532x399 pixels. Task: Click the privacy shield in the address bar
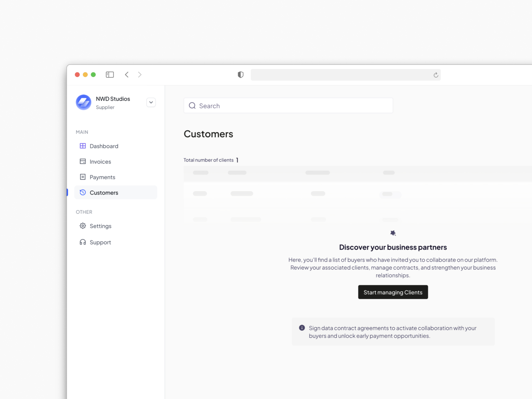tap(240, 75)
